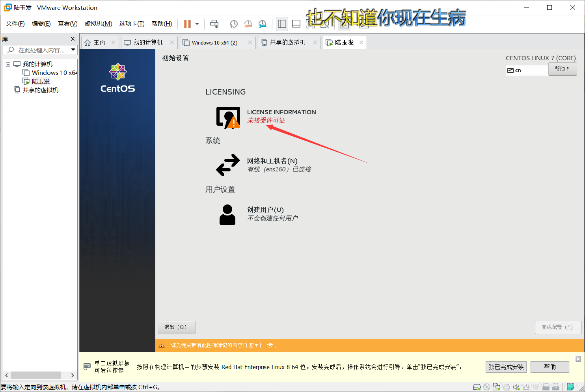585x392 pixels.
Task: Open the 帮助(H) menu
Action: click(x=162, y=24)
